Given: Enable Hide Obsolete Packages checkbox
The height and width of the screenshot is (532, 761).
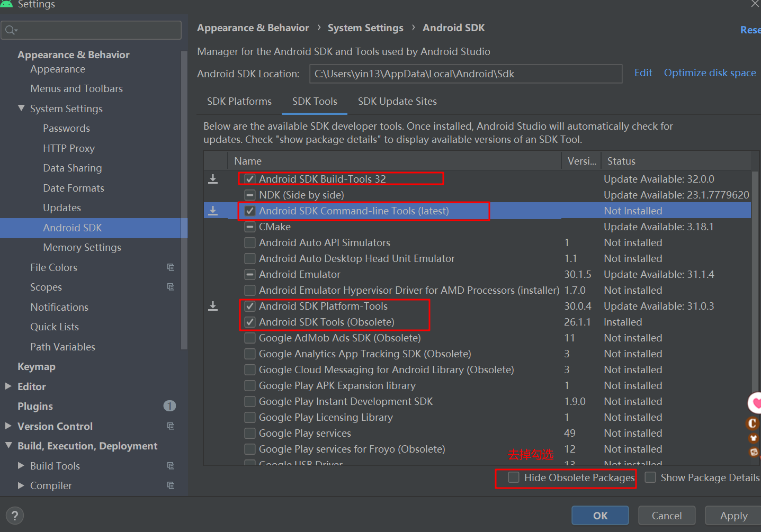Looking at the screenshot, I should [514, 477].
